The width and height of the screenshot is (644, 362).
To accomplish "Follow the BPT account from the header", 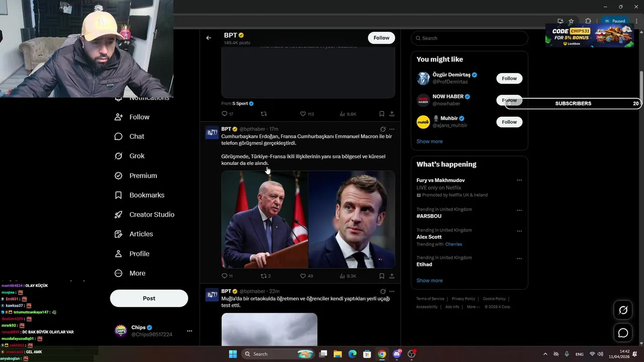I will point(381,38).
